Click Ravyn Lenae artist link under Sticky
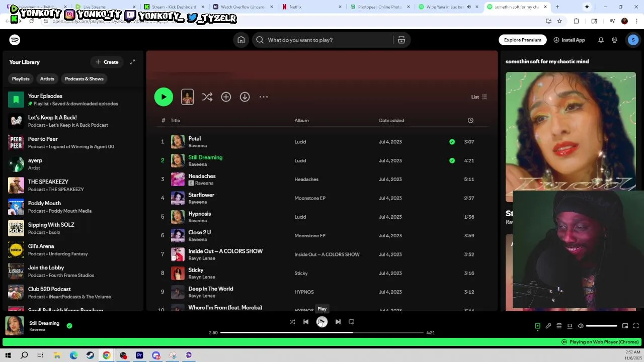This screenshot has height=362, width=644. 202,277
